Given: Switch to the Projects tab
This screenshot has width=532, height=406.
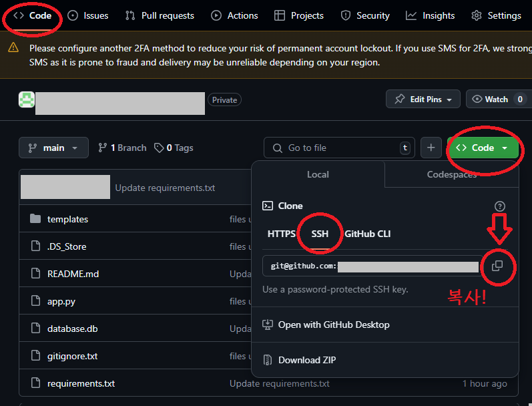Looking at the screenshot, I should (299, 15).
